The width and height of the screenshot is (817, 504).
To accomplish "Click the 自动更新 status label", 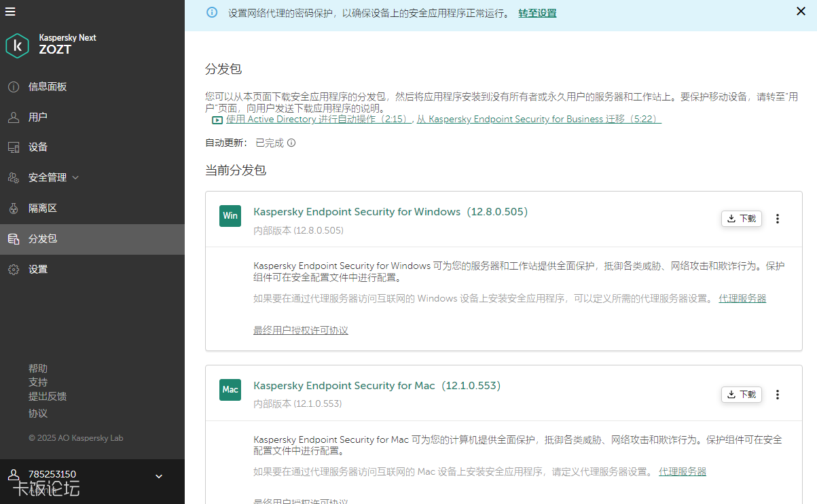I will [227, 143].
